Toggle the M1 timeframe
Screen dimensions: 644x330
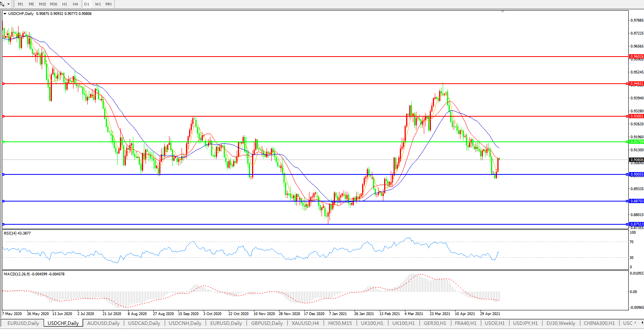click(20, 4)
